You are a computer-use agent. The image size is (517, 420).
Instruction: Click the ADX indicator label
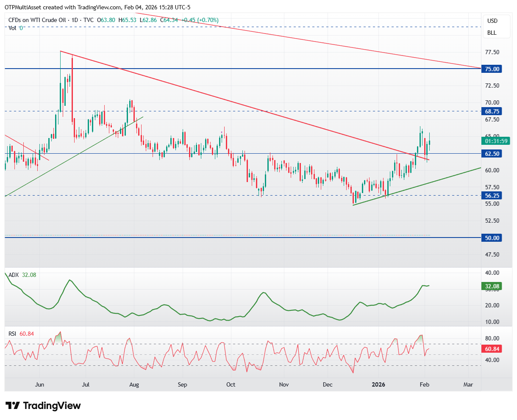(14, 275)
